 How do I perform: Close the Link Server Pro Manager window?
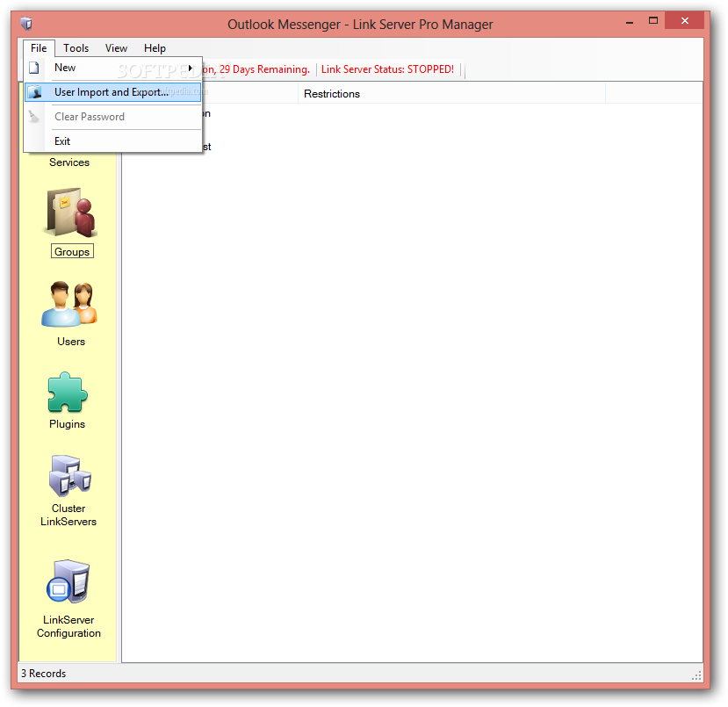pyautogui.click(x=684, y=20)
